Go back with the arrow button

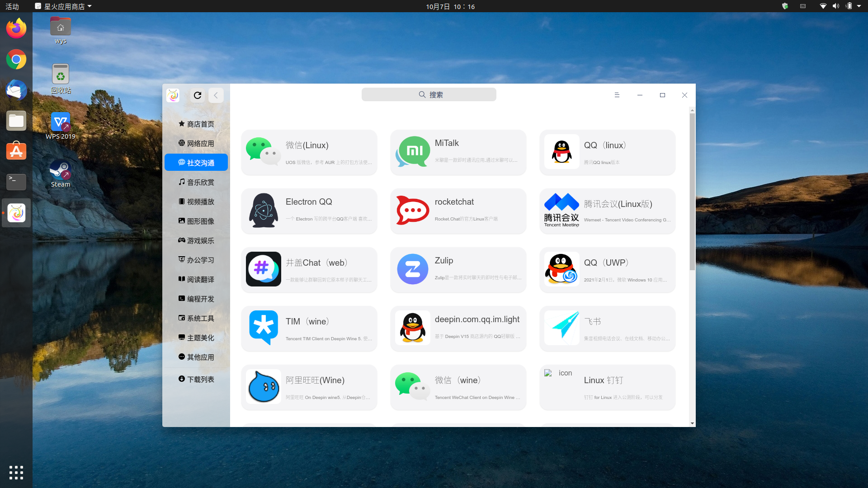click(216, 95)
